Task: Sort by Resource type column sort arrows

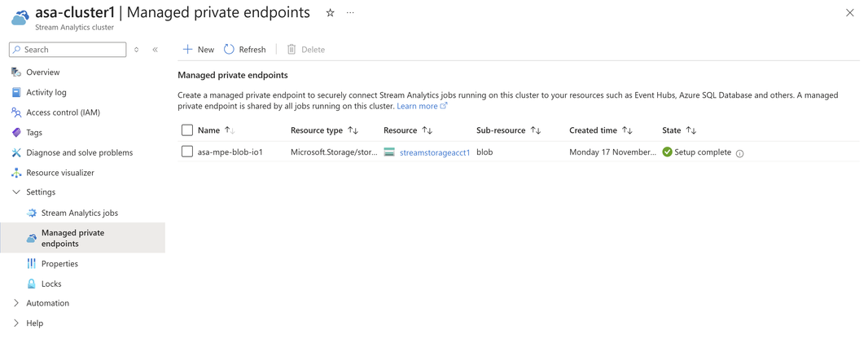Action: [353, 130]
